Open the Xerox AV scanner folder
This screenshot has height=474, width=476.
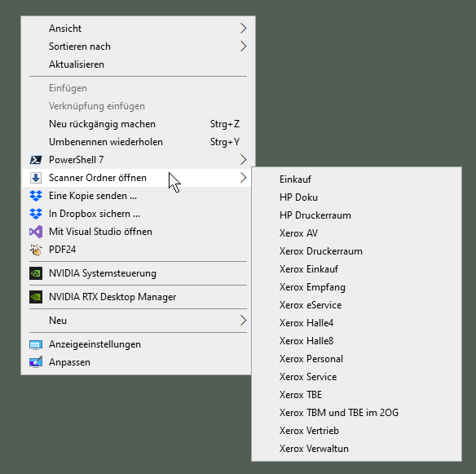tap(356, 233)
